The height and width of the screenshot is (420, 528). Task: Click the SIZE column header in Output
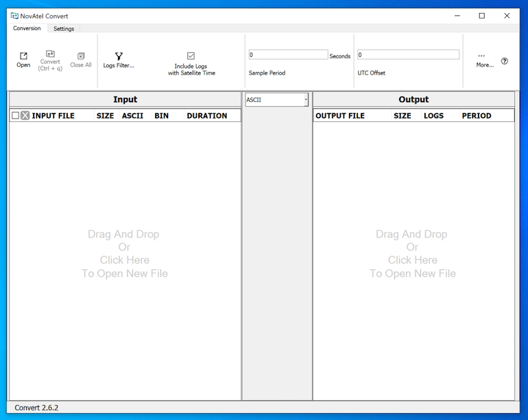click(402, 115)
